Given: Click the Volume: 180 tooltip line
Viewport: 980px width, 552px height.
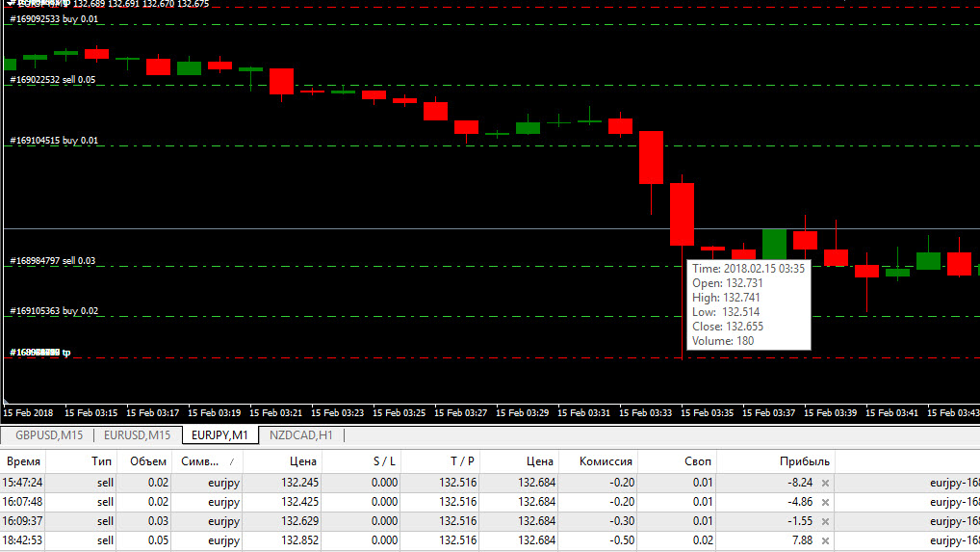Looking at the screenshot, I should click(x=723, y=341).
